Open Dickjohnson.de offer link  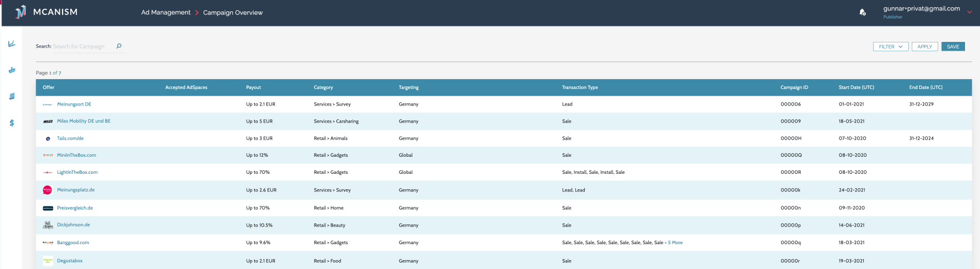point(73,225)
